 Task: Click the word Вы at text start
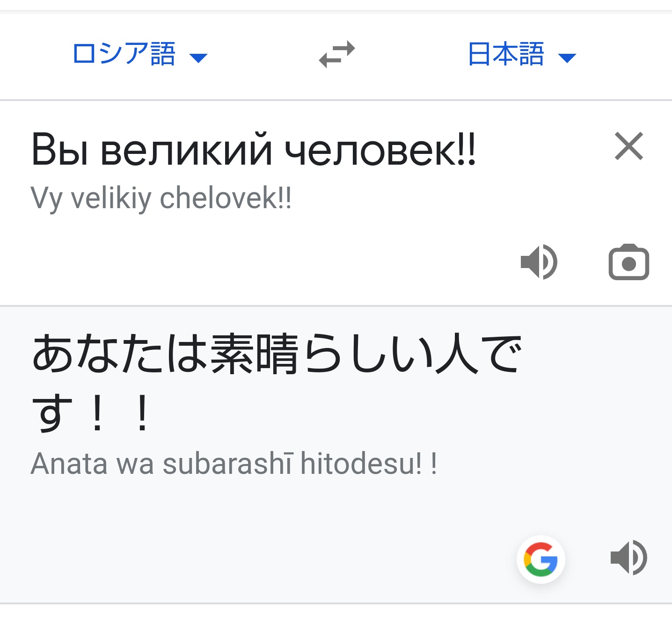tap(59, 150)
